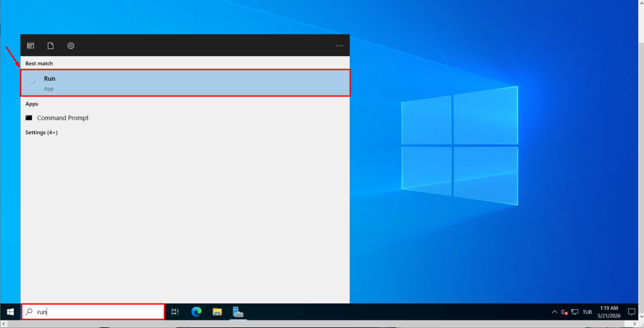Click the Apps section heading
Image resolution: width=644 pixels, height=328 pixels.
click(31, 104)
